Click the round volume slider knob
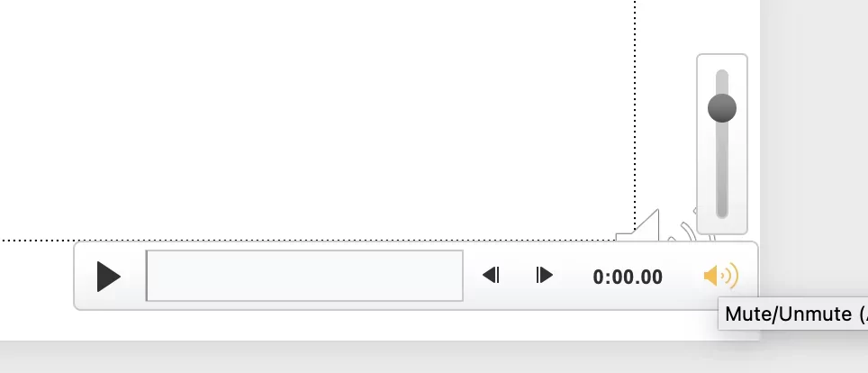868x373 pixels. [x=722, y=107]
